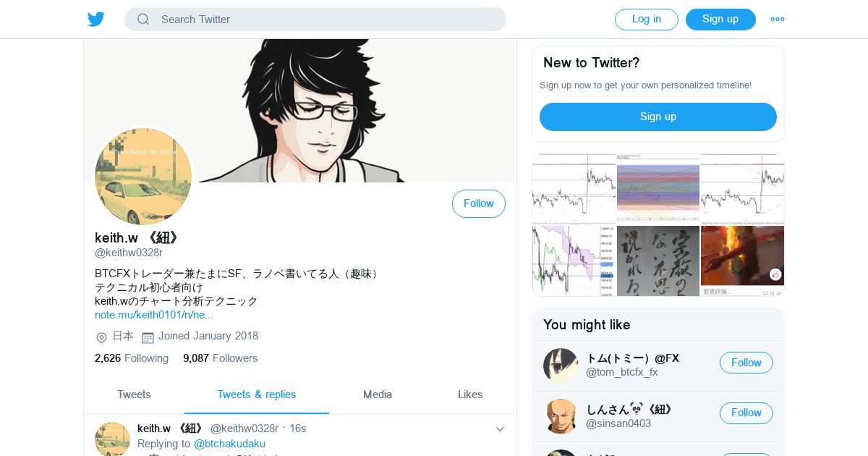Screen dimensions: 868x456
Task: Open keith.w's round profile avatar
Action: [143, 177]
